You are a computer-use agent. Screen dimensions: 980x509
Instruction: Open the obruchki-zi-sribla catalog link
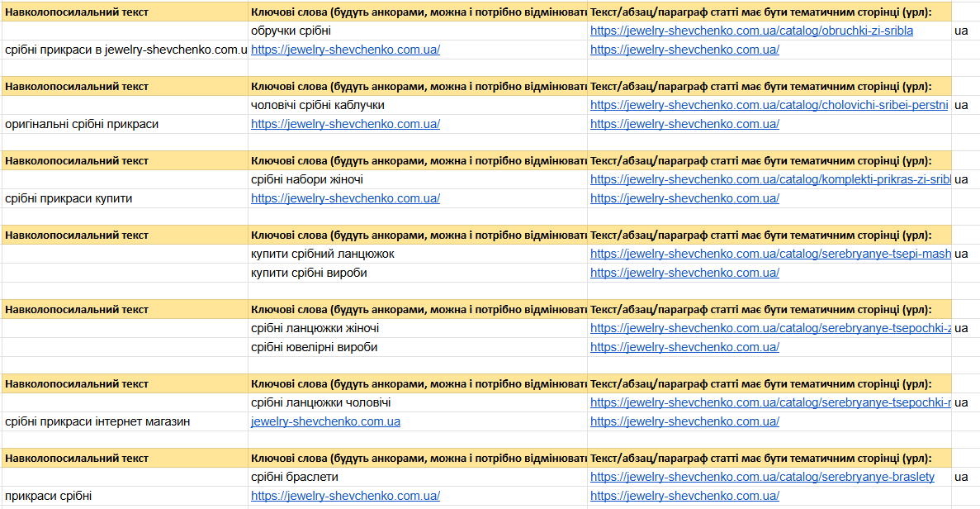coord(751,31)
